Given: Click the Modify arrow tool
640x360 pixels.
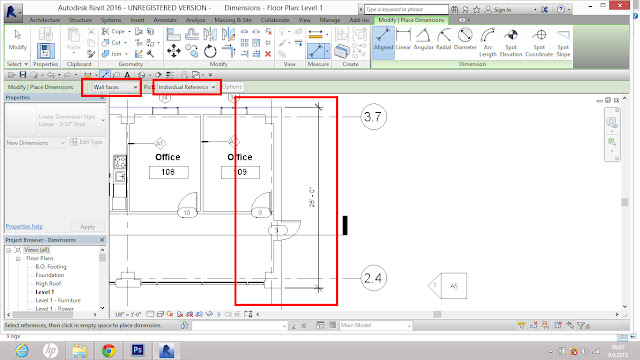Looking at the screenshot, I should [x=18, y=40].
